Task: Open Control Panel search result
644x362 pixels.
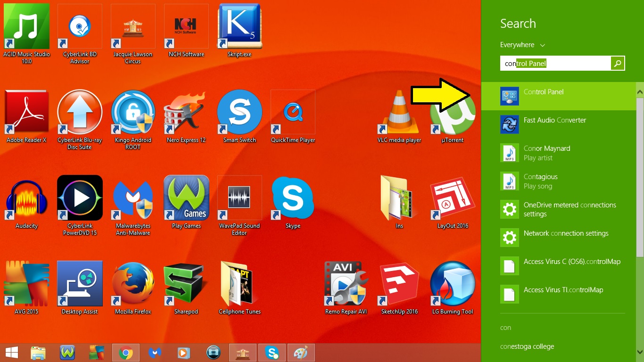Action: (x=559, y=96)
